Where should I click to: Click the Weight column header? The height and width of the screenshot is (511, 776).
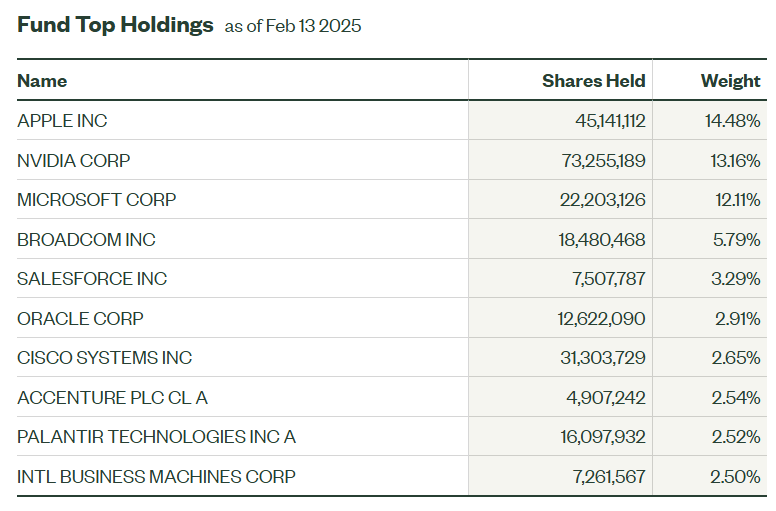click(730, 81)
